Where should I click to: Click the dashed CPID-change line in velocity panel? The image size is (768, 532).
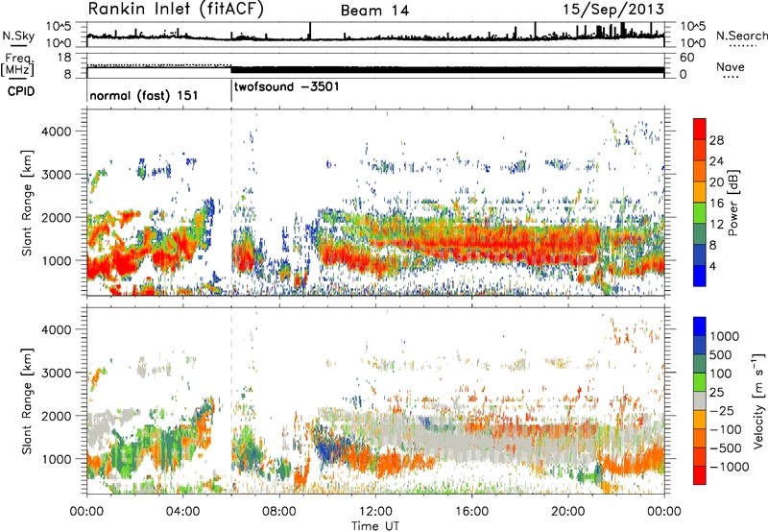(231, 399)
